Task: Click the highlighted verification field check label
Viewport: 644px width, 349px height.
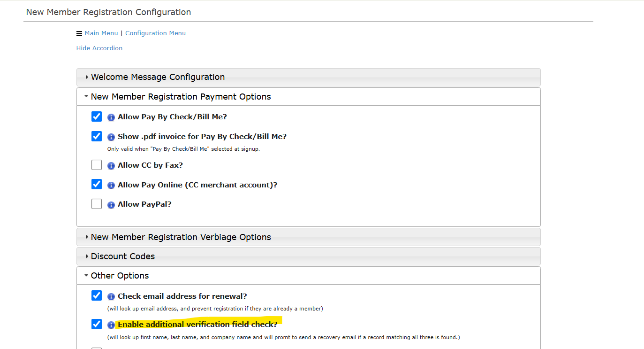Action: coord(197,324)
